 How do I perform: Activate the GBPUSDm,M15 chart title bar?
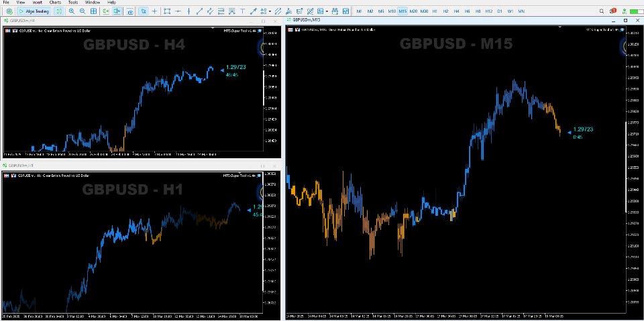pos(464,19)
